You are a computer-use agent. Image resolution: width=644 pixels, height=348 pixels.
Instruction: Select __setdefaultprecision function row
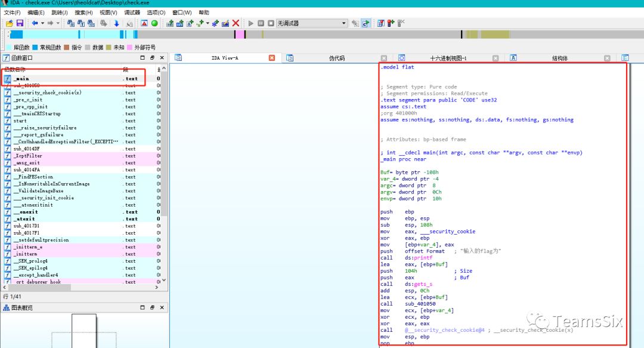click(x=82, y=240)
